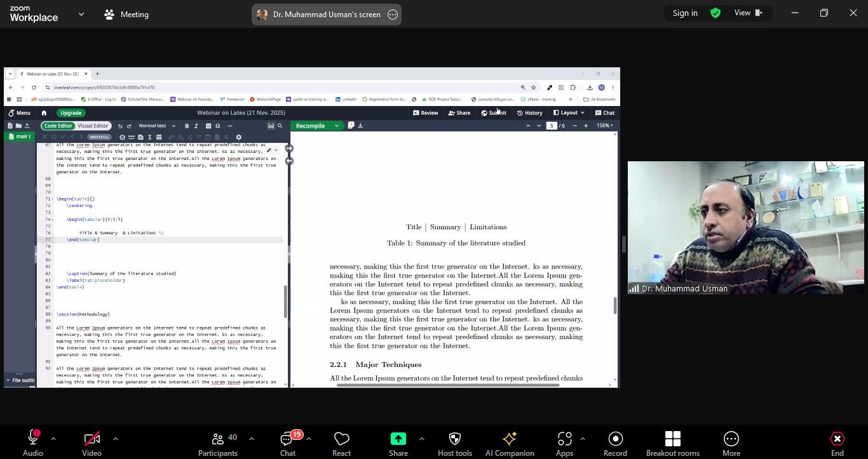This screenshot has height=459, width=868.
Task: Open the Zoom Chat panel
Action: click(x=288, y=443)
